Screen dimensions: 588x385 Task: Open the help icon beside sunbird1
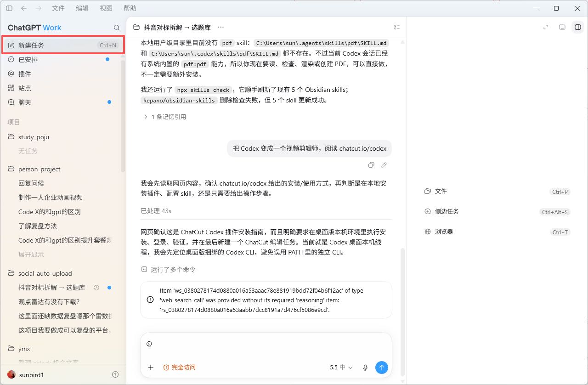click(x=115, y=375)
